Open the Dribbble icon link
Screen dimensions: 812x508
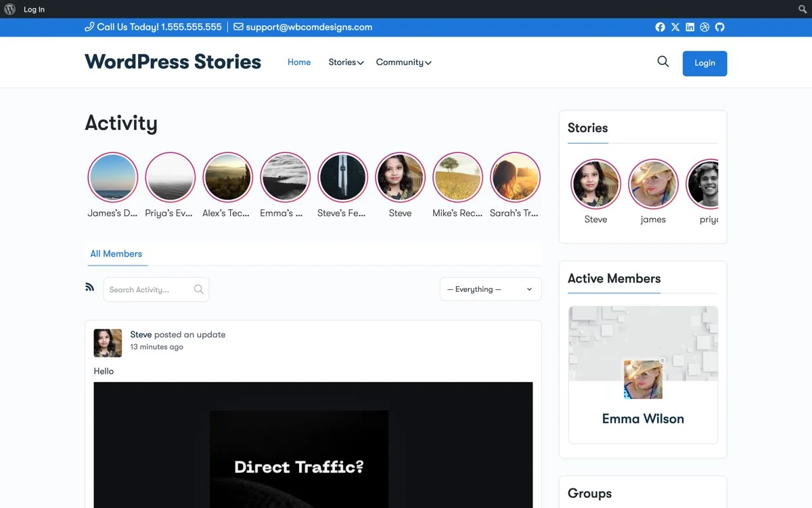tap(704, 27)
